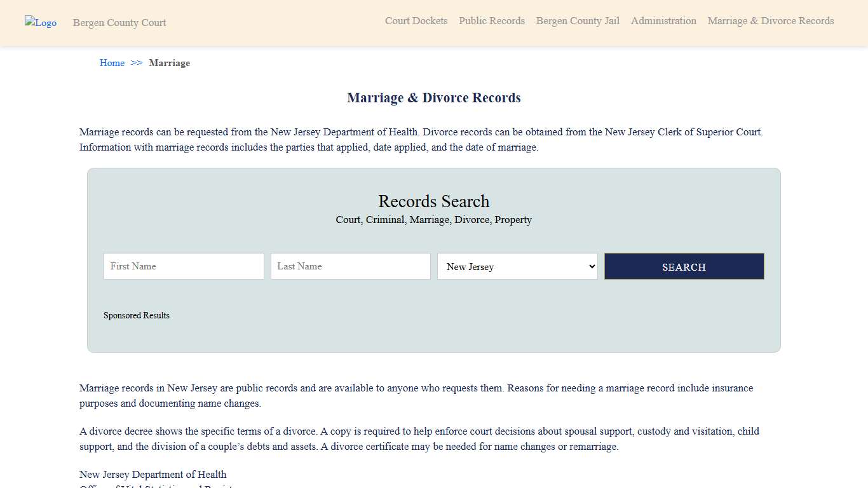Select a state from the dropdown arrow
This screenshot has width=868, height=488.
[x=591, y=266]
